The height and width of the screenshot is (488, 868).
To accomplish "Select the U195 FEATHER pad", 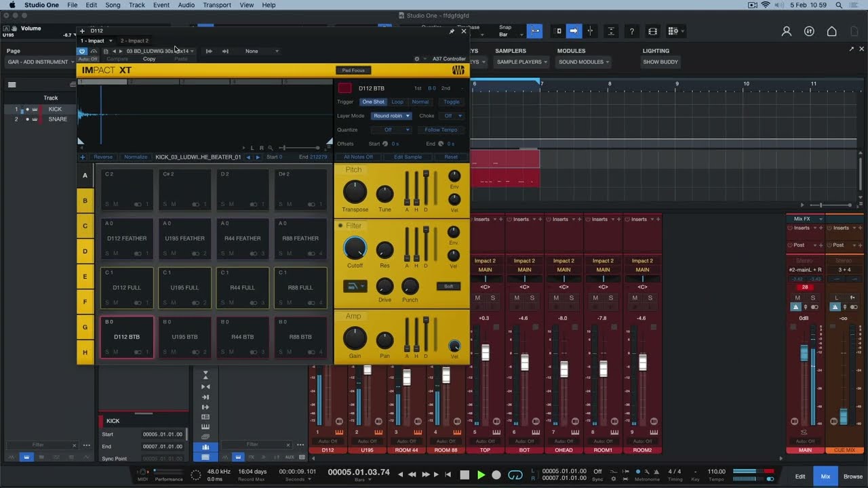I will 184,239.
